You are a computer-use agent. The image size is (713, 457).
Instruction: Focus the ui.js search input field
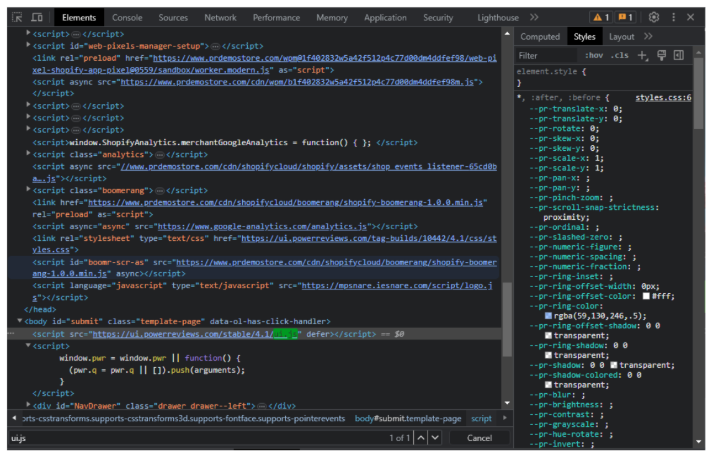[196, 438]
